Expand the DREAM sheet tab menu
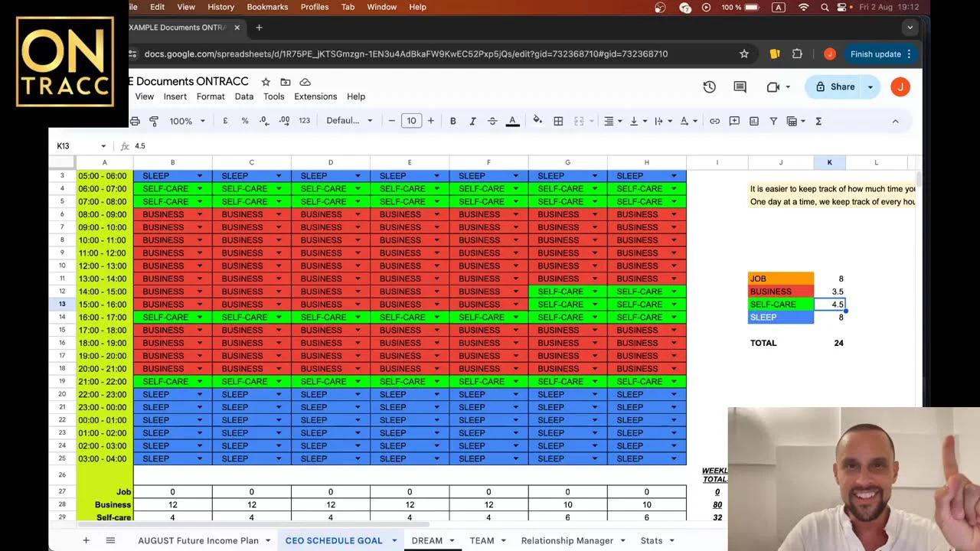 tap(451, 540)
